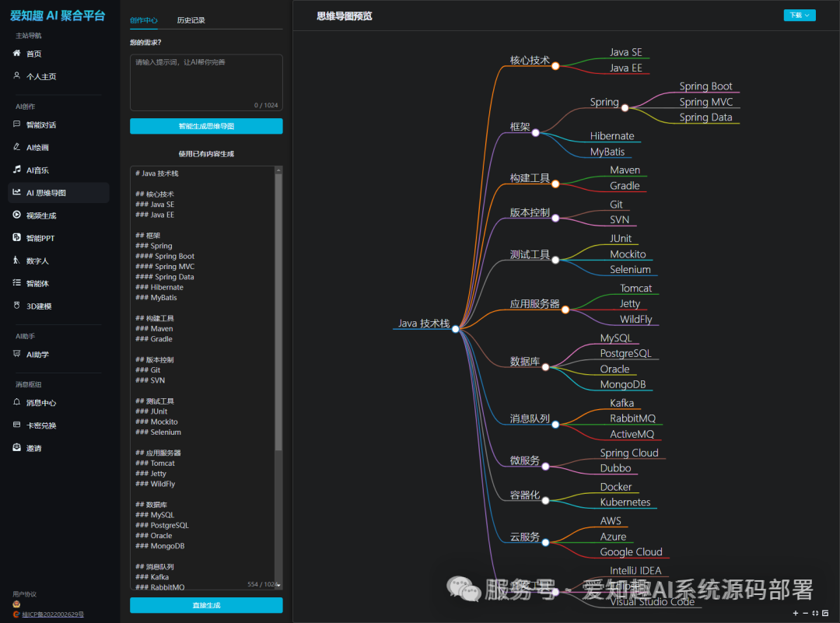Open the 智能PPT icon in sidebar
Viewport: 840px width, 623px height.
coord(17,238)
